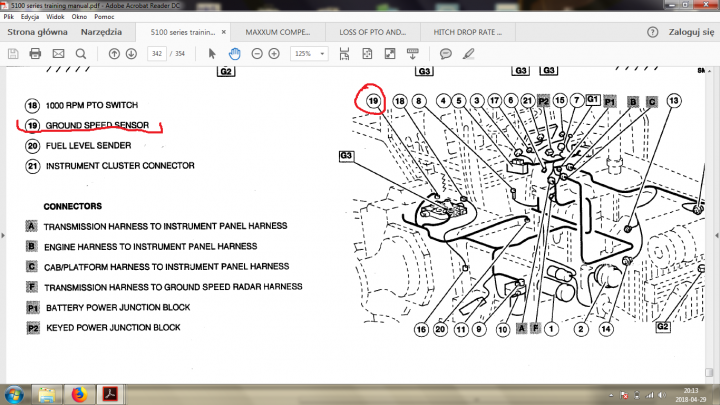Switch to the MAXXUM COMPE... tab
Screen dimensions: 720x405
click(279, 32)
